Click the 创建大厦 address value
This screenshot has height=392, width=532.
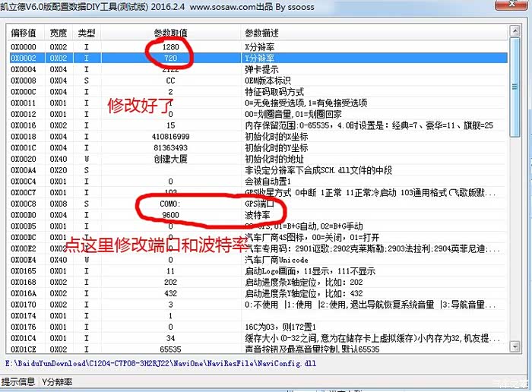point(170,159)
